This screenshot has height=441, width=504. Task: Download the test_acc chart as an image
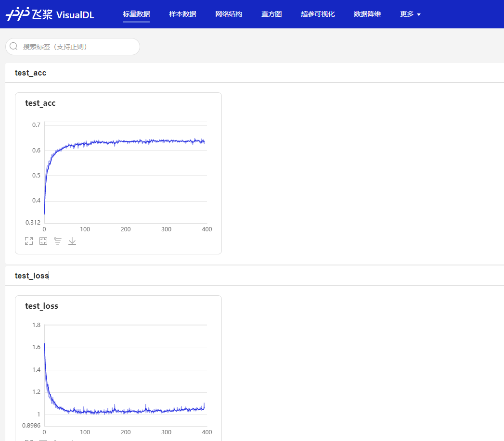point(72,241)
